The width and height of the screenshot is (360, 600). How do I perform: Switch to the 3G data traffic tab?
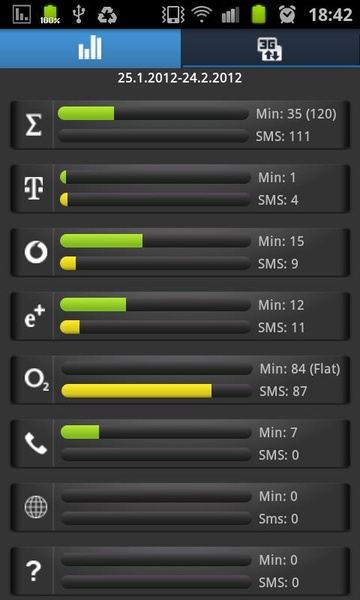[x=270, y=49]
